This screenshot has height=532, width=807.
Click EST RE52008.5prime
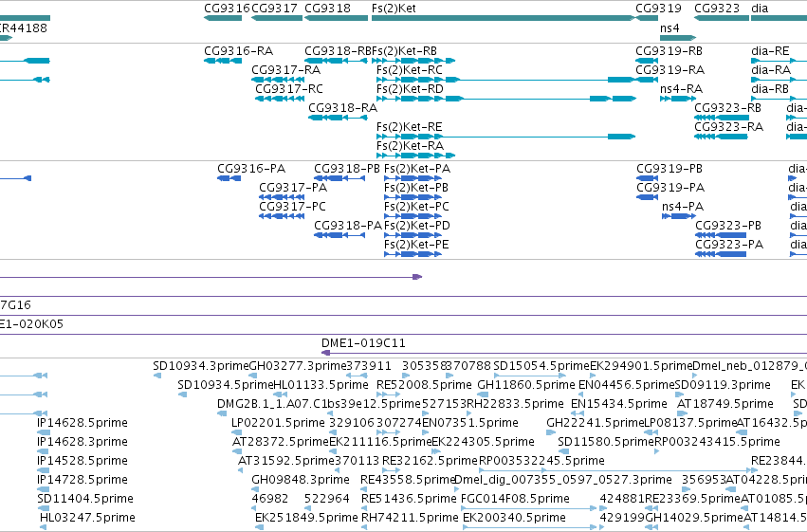[x=389, y=394]
